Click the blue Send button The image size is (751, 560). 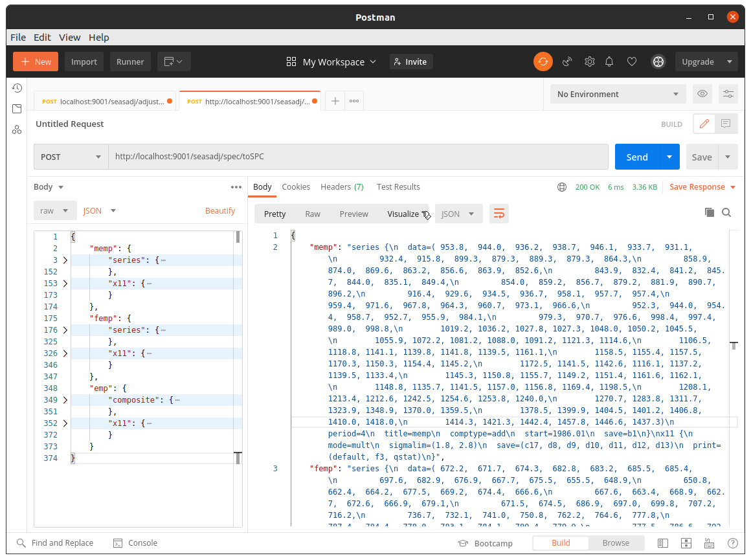click(x=637, y=157)
